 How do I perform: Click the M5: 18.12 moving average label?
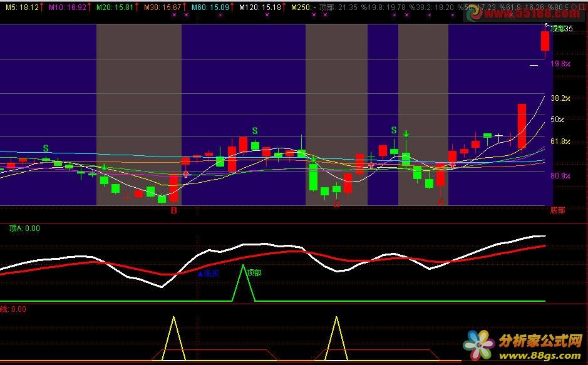tap(22, 7)
